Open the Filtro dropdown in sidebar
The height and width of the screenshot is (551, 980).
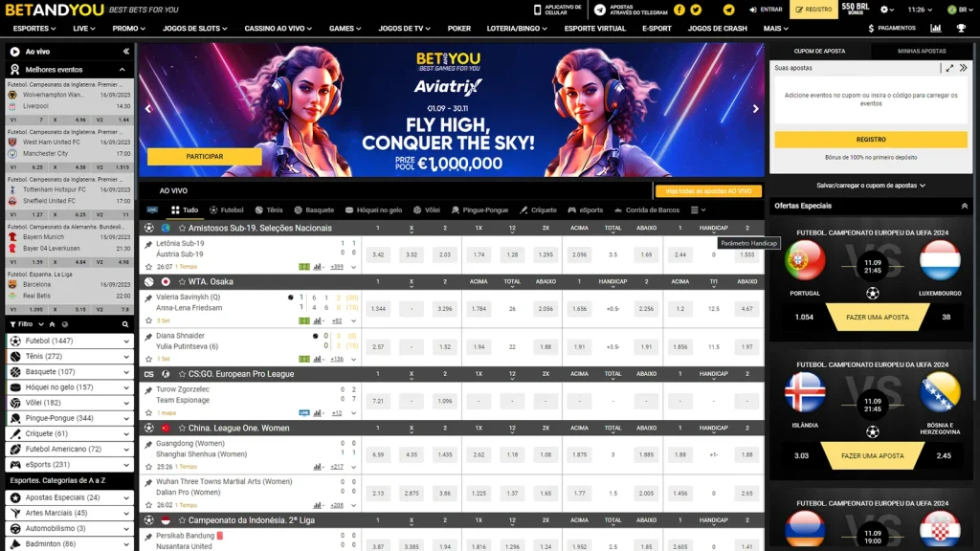tap(27, 324)
